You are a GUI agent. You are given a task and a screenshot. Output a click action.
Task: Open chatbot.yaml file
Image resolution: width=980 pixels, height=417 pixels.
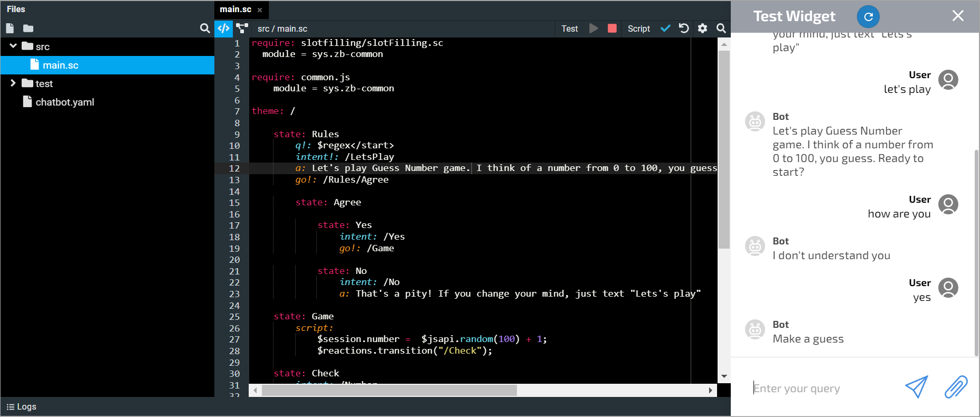click(x=64, y=102)
